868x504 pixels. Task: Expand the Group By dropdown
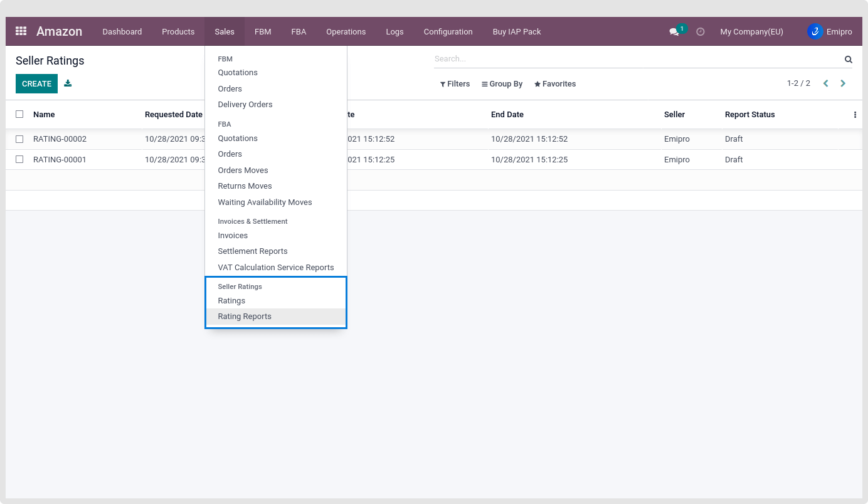[x=502, y=84]
